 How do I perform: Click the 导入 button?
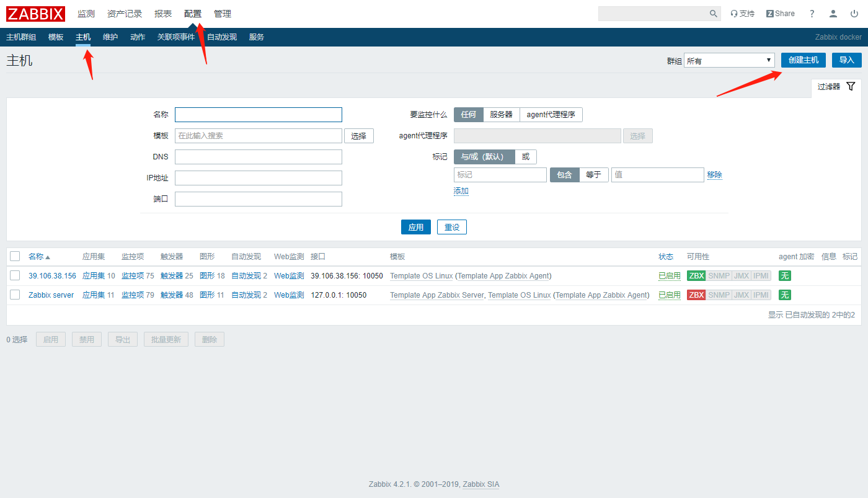pos(847,60)
